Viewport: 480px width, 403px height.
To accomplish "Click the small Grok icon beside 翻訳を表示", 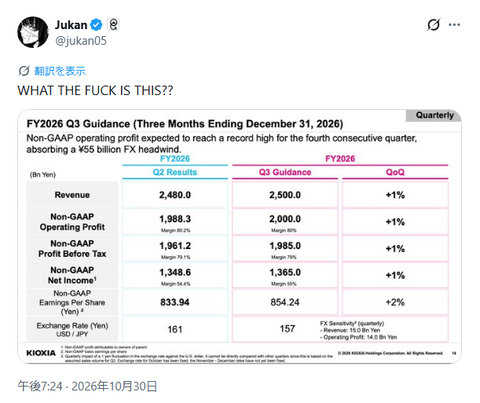I will (x=24, y=71).
